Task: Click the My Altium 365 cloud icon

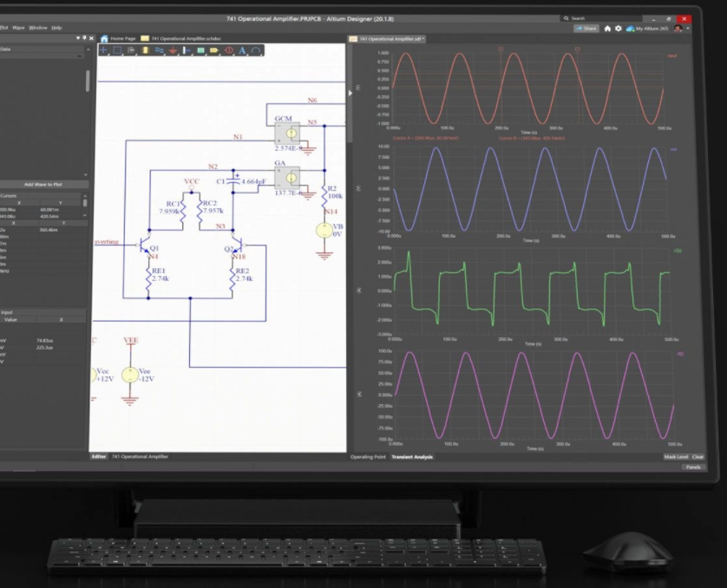Action: [x=630, y=29]
